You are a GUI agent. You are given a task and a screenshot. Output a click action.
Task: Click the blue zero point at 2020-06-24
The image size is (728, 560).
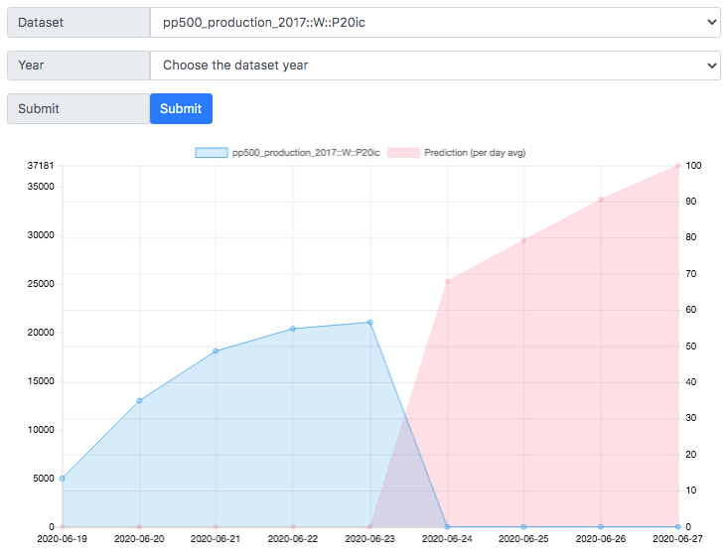point(447,527)
